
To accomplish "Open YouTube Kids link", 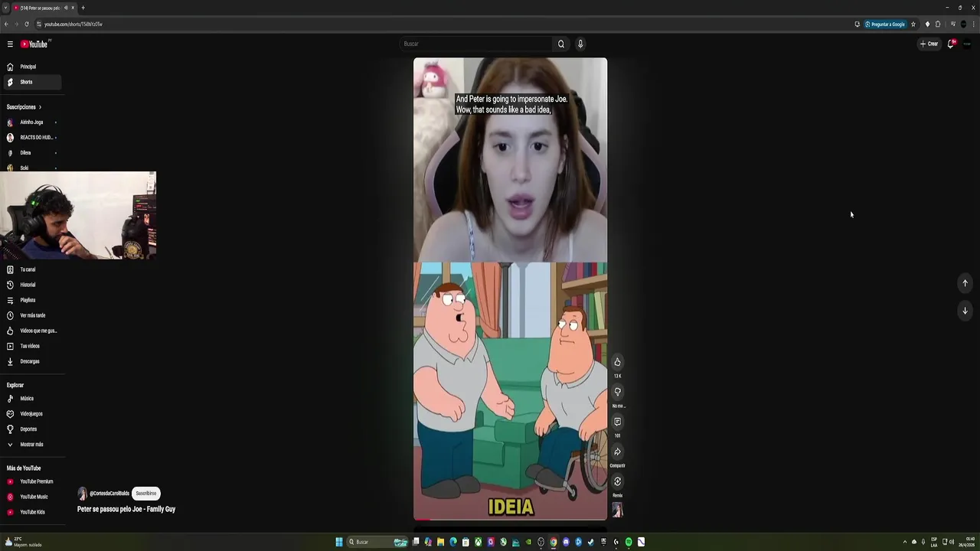I will click(32, 512).
